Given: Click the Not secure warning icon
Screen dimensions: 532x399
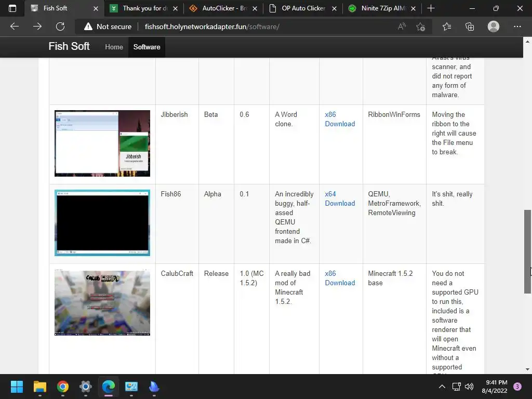Looking at the screenshot, I should (88, 26).
